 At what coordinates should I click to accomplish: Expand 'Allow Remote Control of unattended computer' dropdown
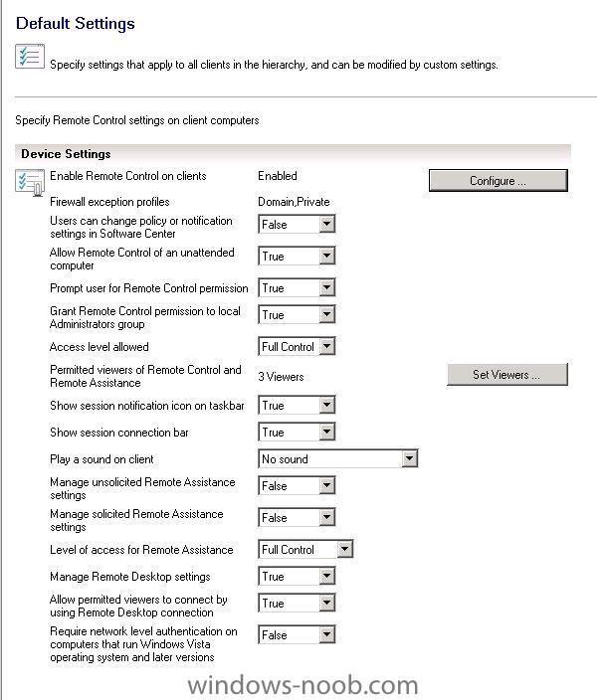(x=297, y=257)
